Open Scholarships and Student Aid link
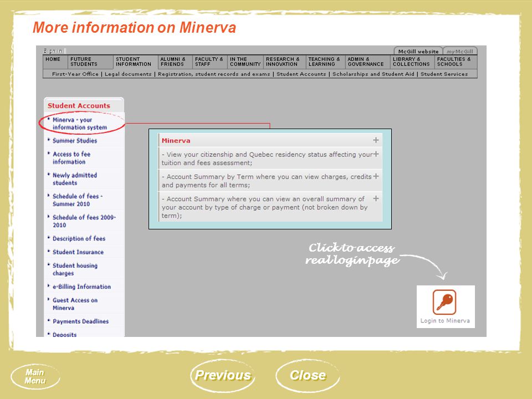 point(373,74)
